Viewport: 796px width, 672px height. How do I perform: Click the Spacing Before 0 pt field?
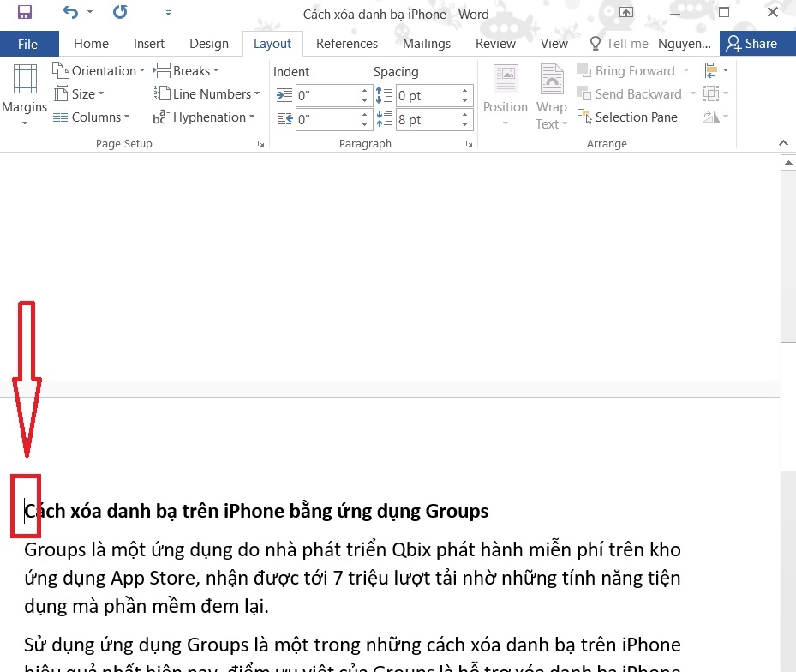(428, 95)
